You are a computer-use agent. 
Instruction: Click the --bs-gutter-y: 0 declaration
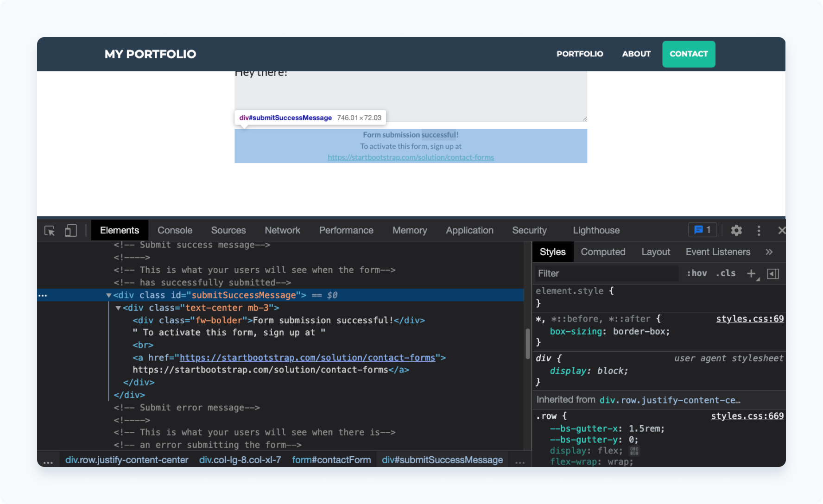(594, 440)
